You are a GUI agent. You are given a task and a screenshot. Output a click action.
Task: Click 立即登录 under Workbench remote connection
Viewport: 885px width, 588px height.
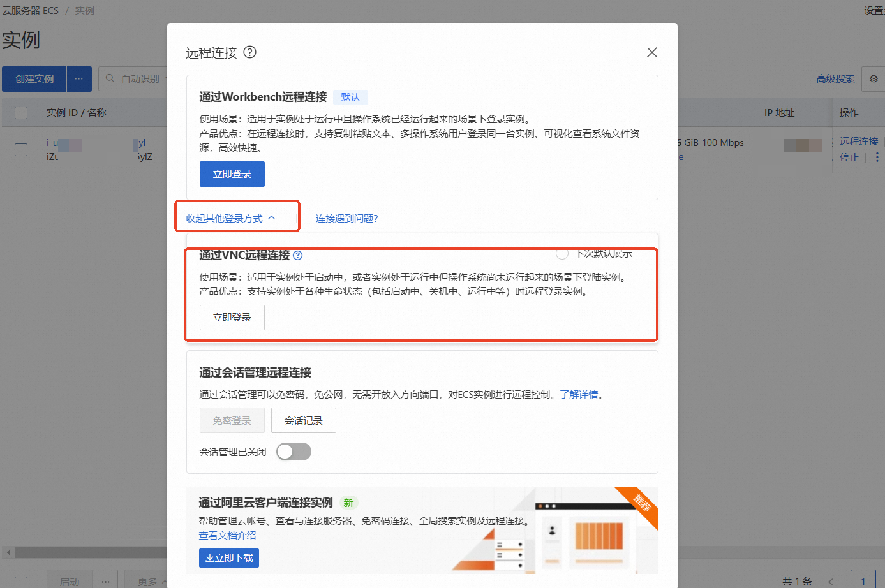[x=232, y=174]
